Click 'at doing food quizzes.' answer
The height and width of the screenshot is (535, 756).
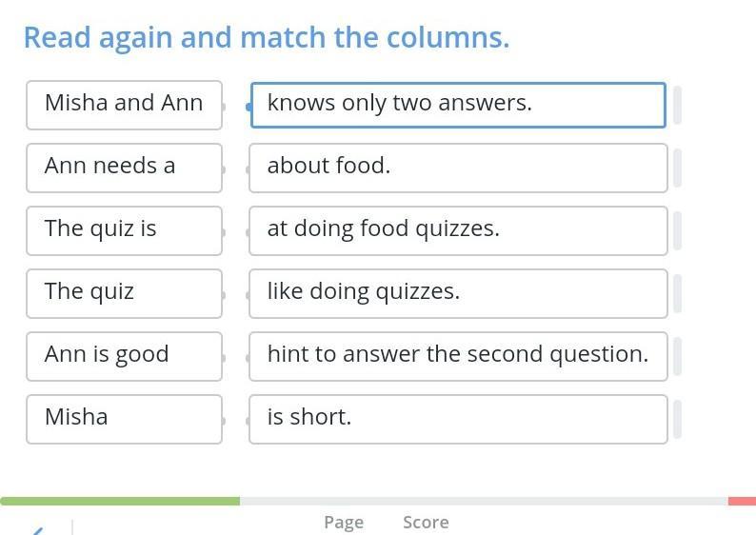458,229
